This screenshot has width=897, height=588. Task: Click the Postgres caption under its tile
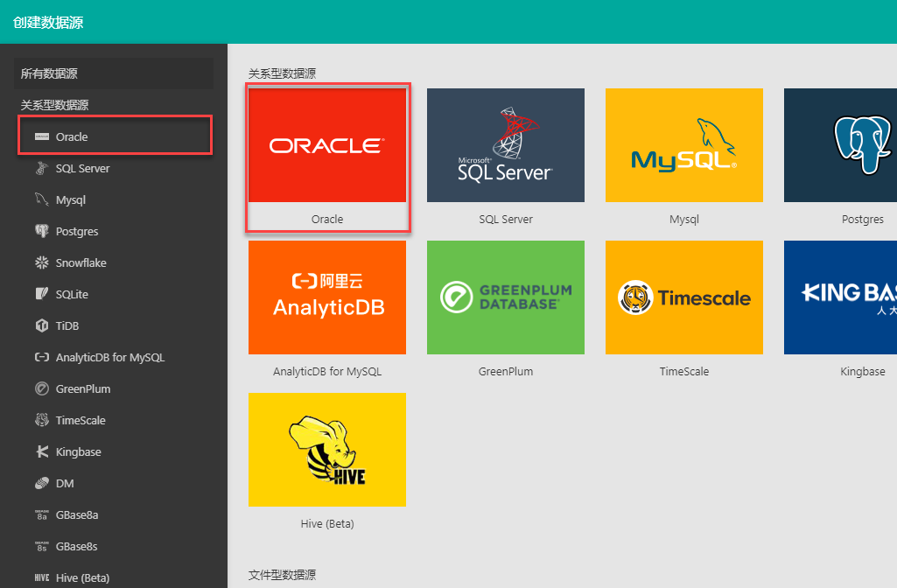pyautogui.click(x=863, y=219)
